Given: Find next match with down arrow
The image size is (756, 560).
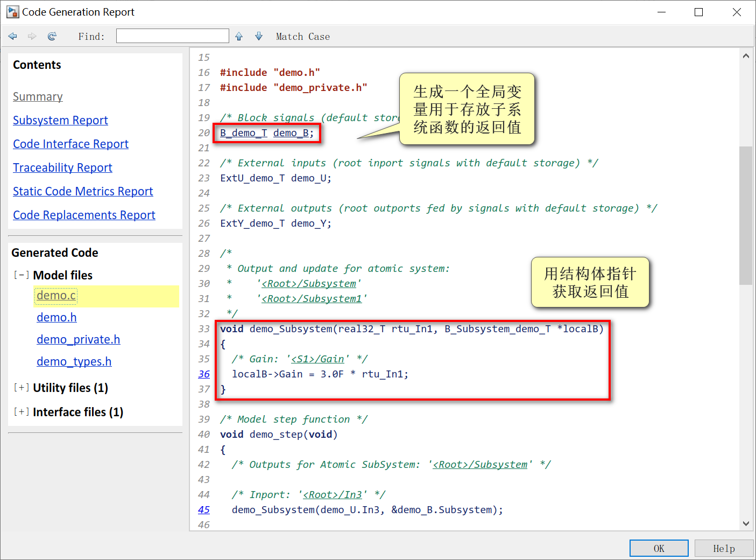Looking at the screenshot, I should coord(259,36).
